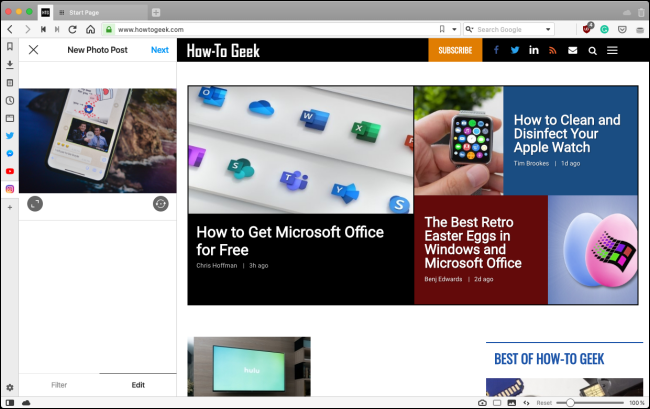Image resolution: width=650 pixels, height=409 pixels.
Task: Open the Bookmarks side panel
Action: pos(10,46)
